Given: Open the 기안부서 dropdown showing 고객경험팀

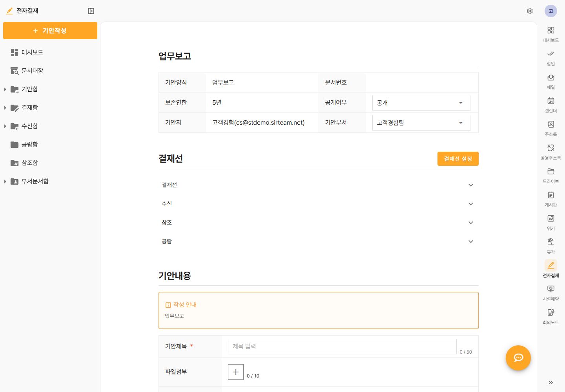Looking at the screenshot, I should (x=421, y=123).
